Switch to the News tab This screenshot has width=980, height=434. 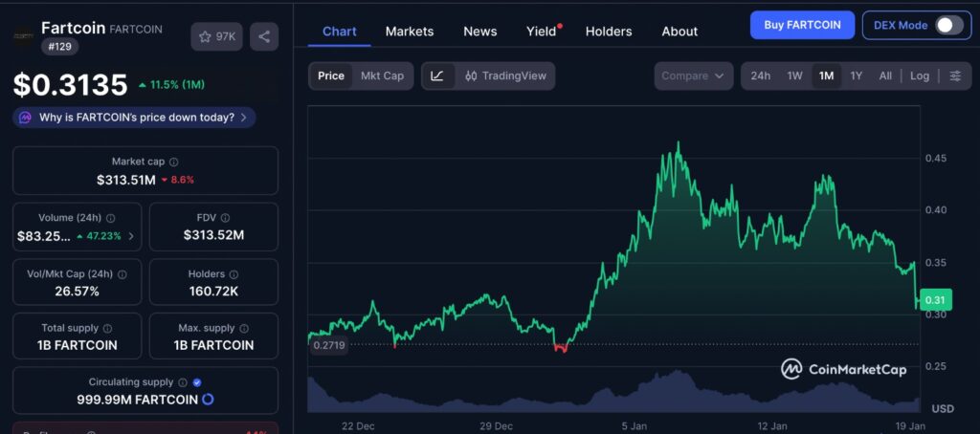tap(480, 32)
